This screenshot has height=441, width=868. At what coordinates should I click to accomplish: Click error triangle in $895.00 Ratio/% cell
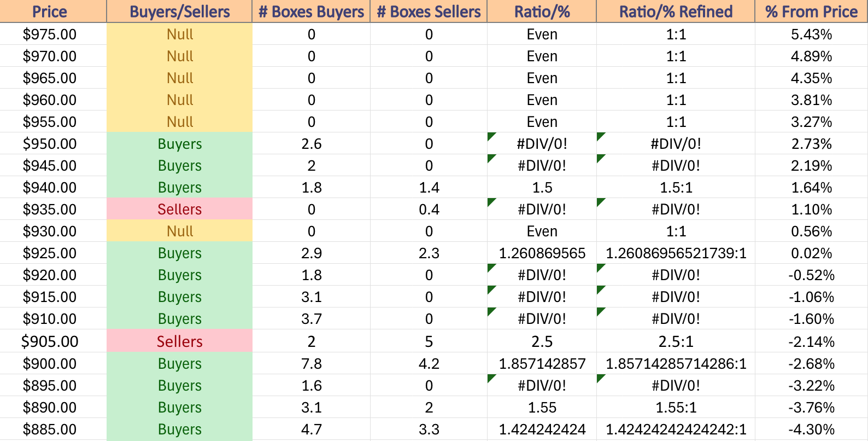490,377
